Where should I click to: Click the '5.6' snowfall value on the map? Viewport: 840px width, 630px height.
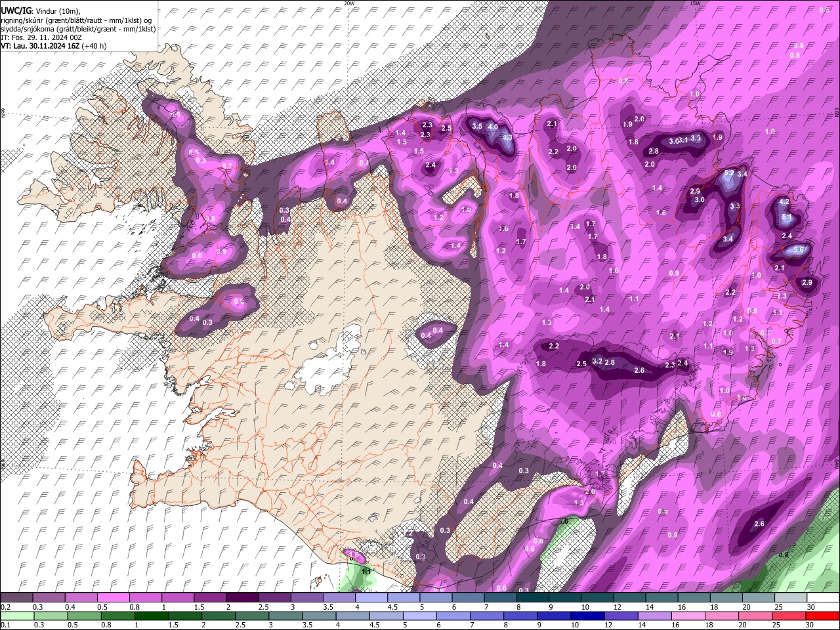coord(799,250)
